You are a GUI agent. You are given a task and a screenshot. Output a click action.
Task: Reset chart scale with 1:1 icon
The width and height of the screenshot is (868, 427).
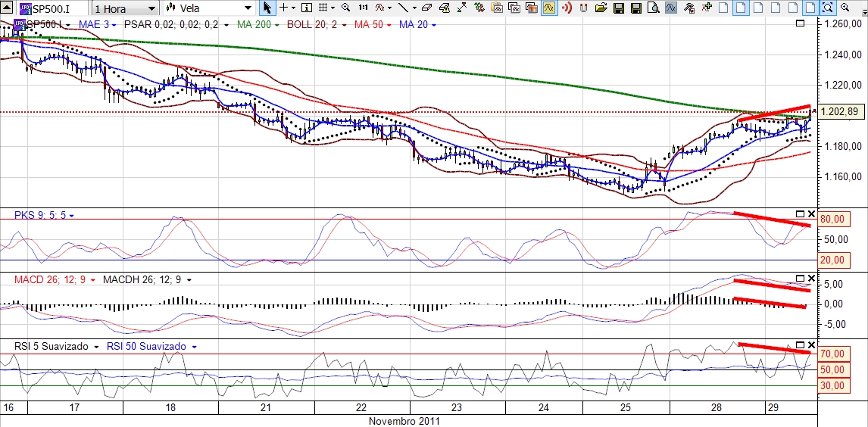click(x=363, y=8)
